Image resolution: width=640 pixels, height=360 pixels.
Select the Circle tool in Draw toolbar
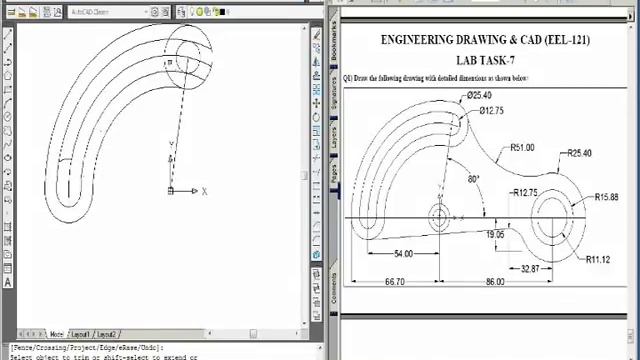pos(8,117)
